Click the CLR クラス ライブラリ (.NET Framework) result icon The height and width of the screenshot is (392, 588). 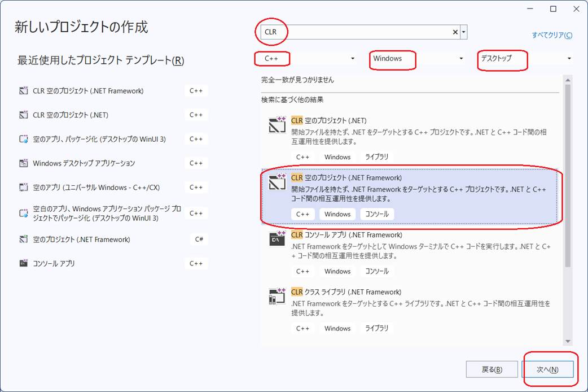click(277, 296)
